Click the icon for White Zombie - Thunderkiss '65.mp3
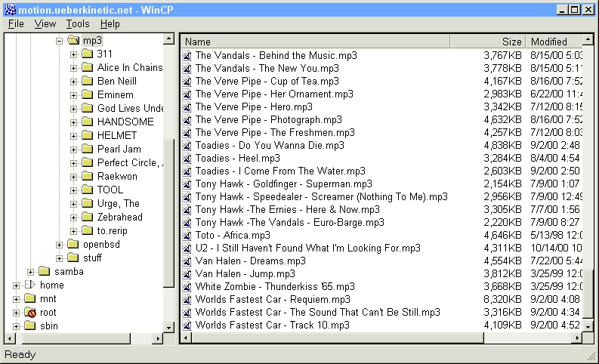This screenshot has width=599, height=364. click(187, 286)
